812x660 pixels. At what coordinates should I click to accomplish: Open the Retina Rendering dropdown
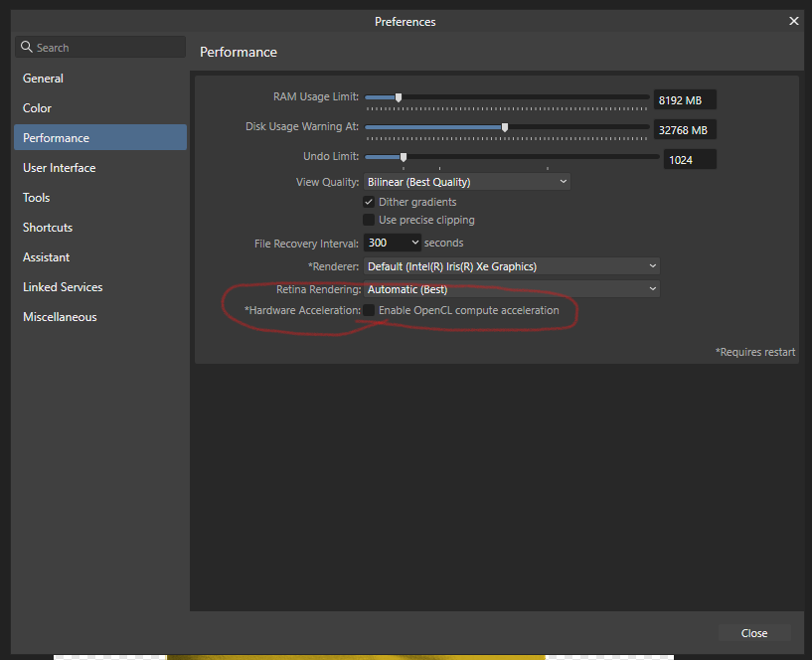[509, 287]
